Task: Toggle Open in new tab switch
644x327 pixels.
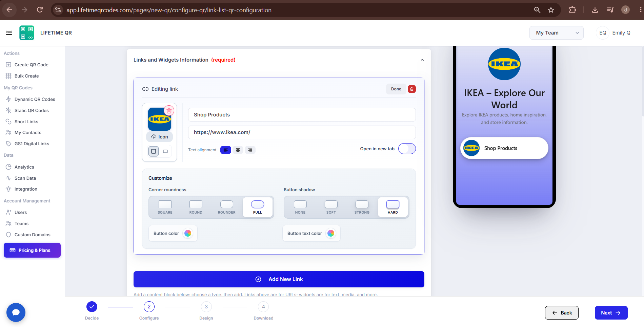Action: click(407, 149)
